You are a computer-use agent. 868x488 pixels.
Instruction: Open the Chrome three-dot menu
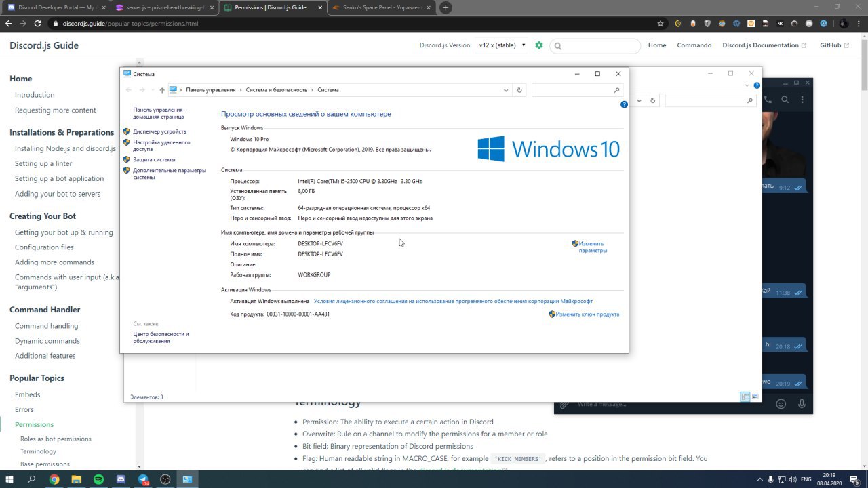tap(858, 23)
